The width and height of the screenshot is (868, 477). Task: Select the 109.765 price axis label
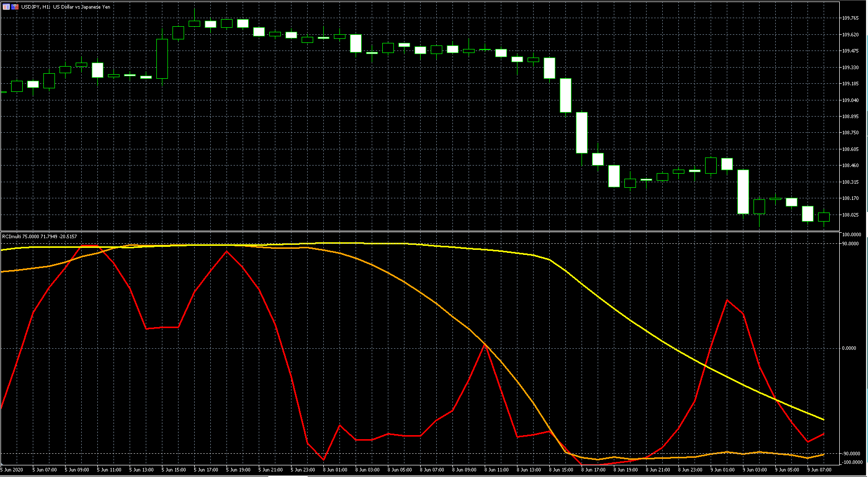[850, 18]
